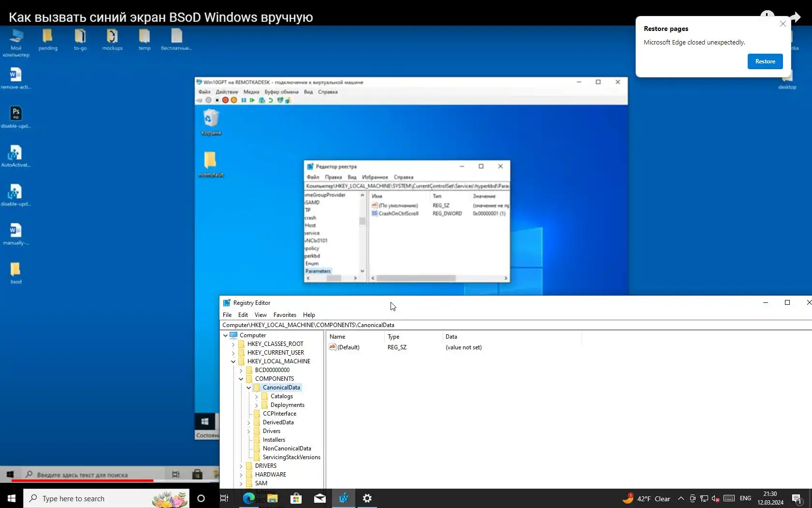Open the touch keyboard tray icon

pos(729,499)
